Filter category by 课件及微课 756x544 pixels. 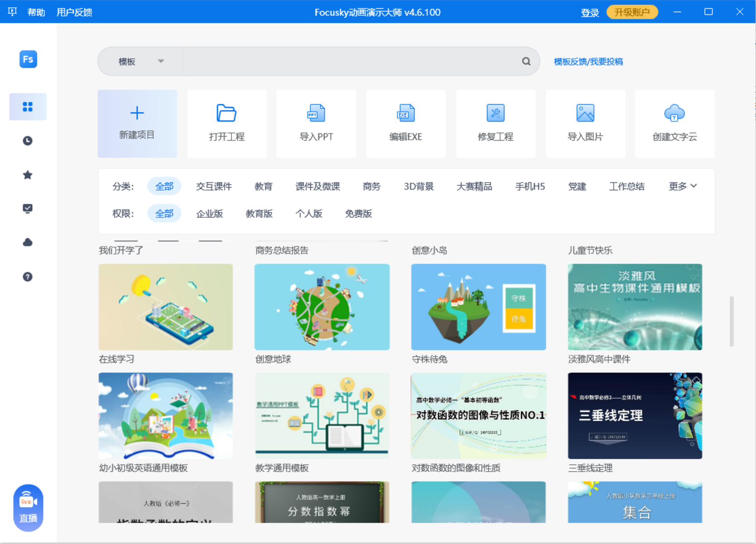pos(317,186)
